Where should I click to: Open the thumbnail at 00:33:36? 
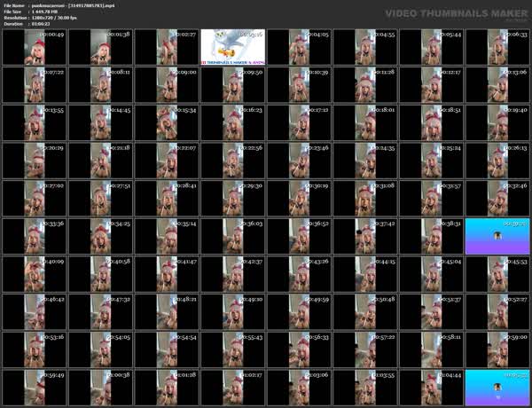34,236
